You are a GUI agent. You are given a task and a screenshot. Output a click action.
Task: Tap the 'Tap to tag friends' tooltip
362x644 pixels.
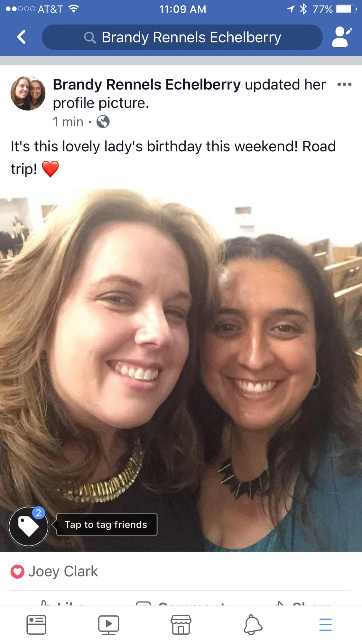click(106, 525)
